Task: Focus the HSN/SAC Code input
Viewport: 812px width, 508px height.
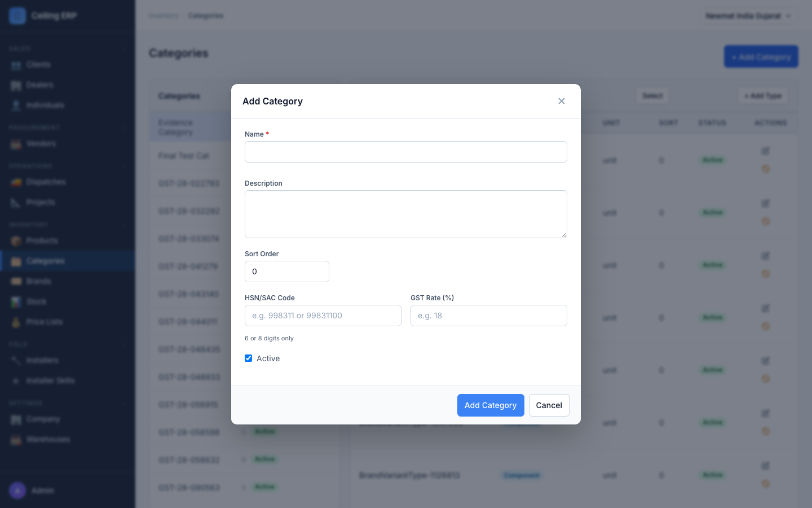Action: tap(323, 316)
